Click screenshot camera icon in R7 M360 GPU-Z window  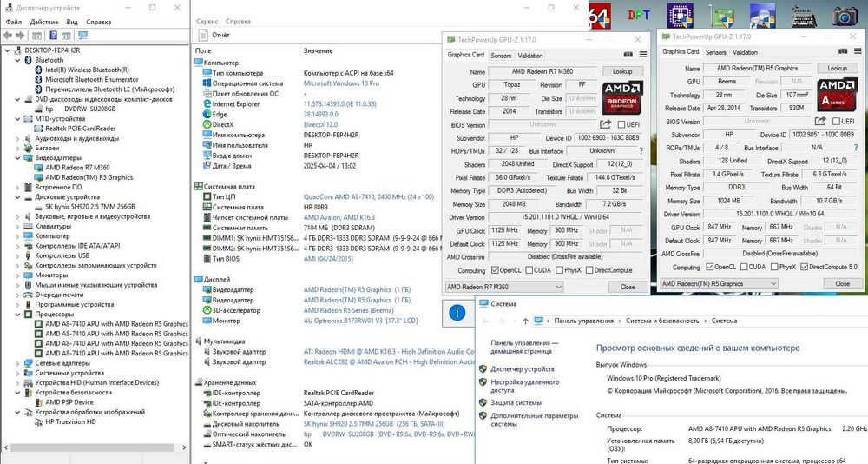628,55
